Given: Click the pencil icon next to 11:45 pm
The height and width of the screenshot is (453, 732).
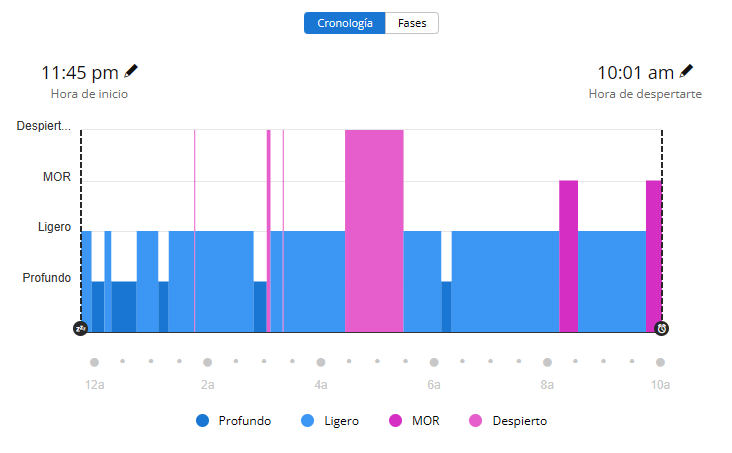Looking at the screenshot, I should (131, 71).
